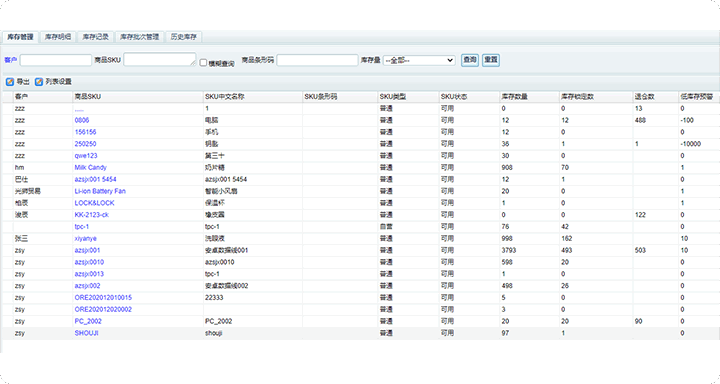Open the PC_2002 SKU link
This screenshot has width=720, height=384.
[x=88, y=321]
